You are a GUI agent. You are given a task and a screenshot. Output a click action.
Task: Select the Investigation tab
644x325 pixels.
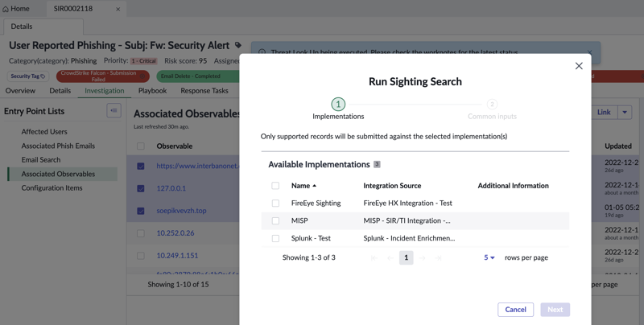click(x=105, y=91)
